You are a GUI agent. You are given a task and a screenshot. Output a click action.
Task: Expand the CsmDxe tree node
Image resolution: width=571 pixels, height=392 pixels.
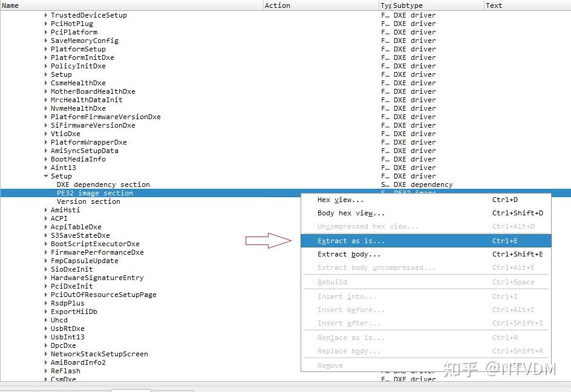(47, 379)
